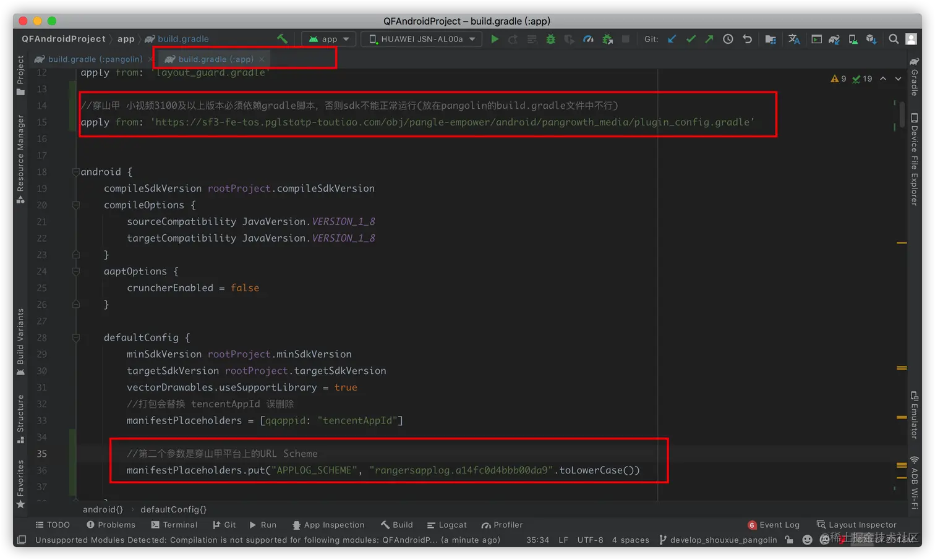Toggle the read-only lock icon in status bar

coord(789,540)
